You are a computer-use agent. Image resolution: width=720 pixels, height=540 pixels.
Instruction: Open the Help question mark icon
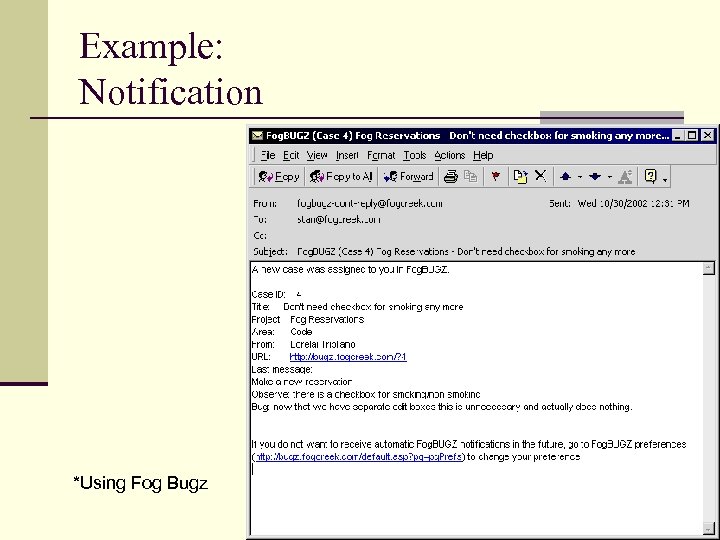tap(650, 176)
